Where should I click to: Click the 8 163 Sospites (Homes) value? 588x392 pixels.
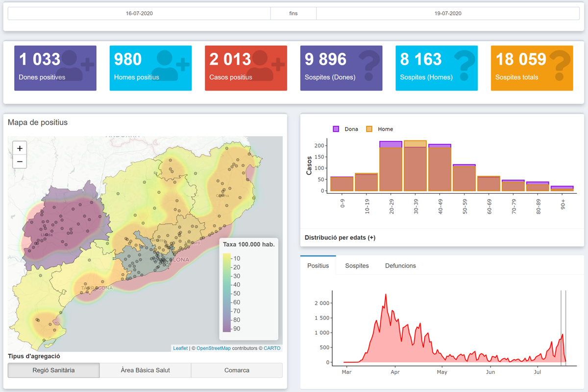coord(421,59)
